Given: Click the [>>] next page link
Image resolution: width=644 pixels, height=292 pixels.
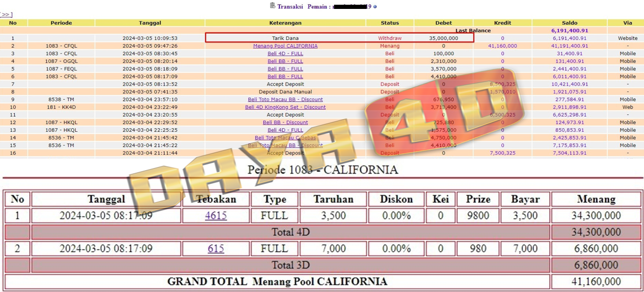Looking at the screenshot, I should pos(6,15).
